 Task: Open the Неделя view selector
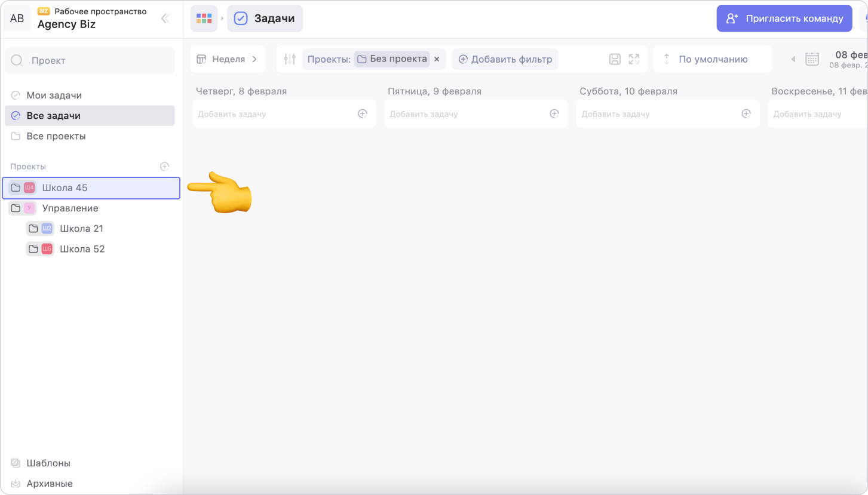pos(227,59)
